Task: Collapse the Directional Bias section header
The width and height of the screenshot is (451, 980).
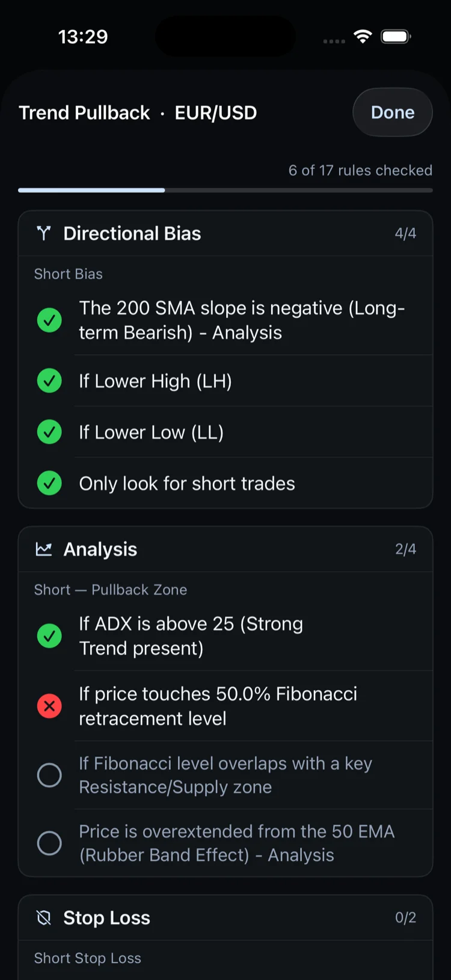Action: click(x=226, y=233)
